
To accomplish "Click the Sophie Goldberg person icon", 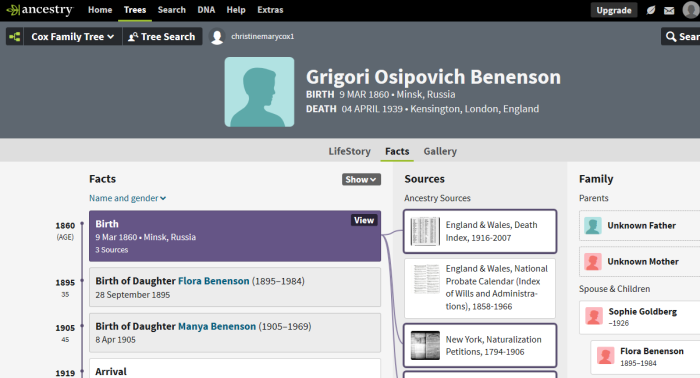I will (594, 316).
